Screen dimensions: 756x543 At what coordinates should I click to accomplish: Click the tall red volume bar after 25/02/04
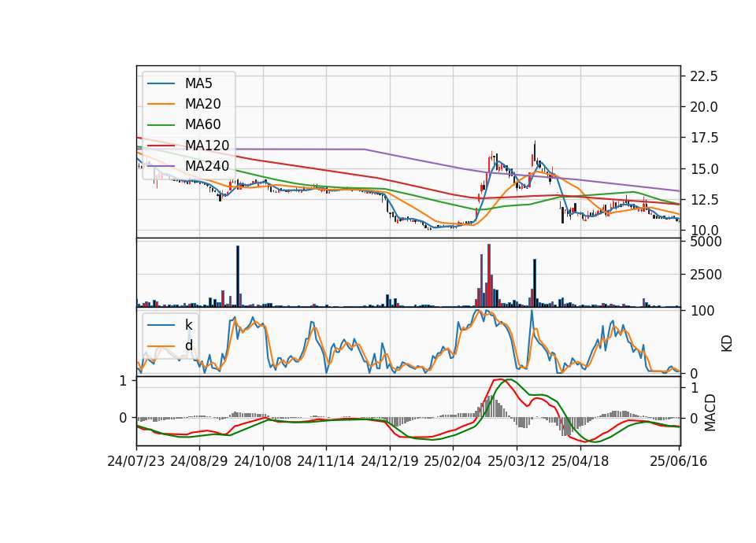point(489,275)
